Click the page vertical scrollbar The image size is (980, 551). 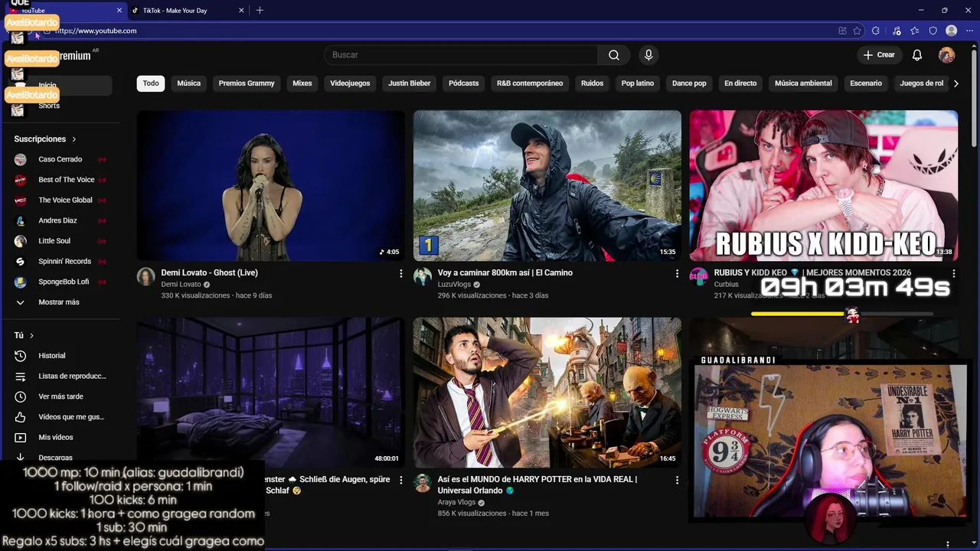975,99
